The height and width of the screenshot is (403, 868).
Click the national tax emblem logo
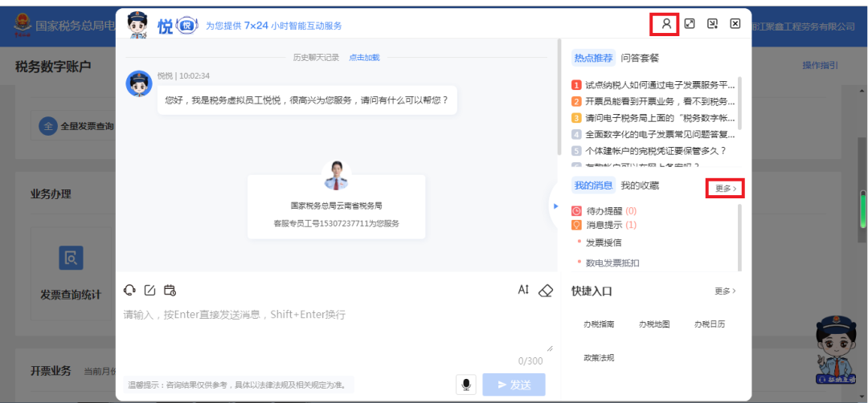click(23, 24)
